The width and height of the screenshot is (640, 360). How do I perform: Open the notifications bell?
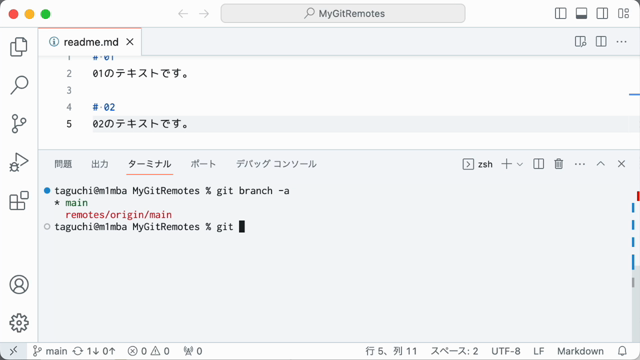point(622,351)
